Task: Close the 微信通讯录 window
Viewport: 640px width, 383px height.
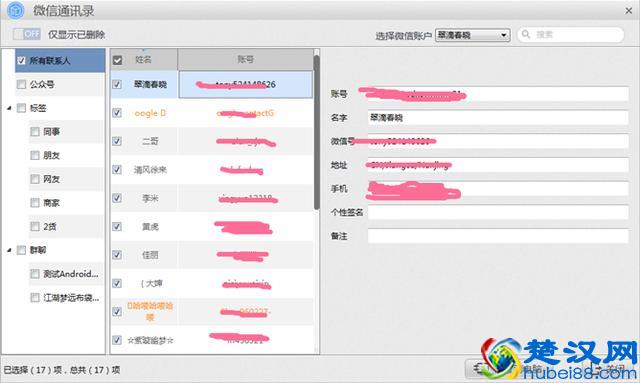Action: [629, 11]
